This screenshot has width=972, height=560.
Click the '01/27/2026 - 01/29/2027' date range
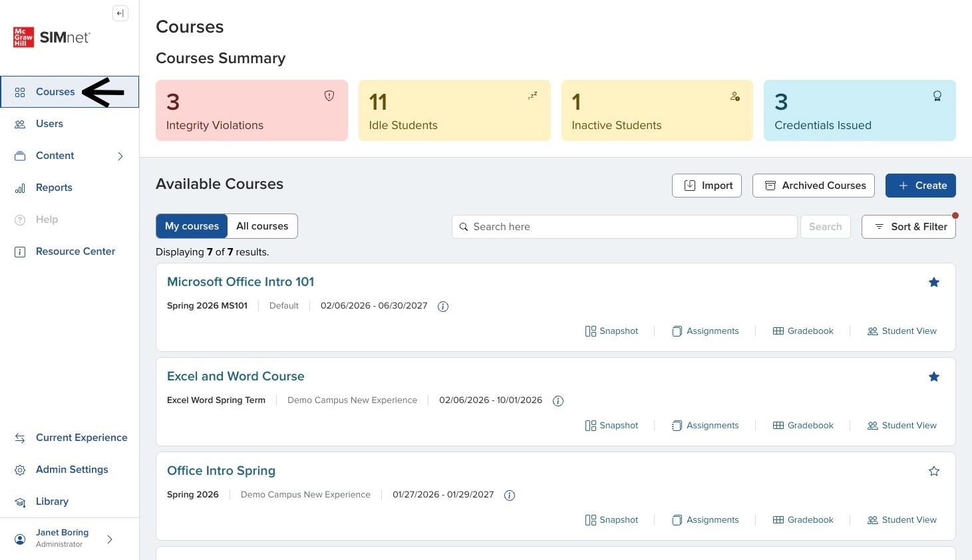pyautogui.click(x=443, y=495)
